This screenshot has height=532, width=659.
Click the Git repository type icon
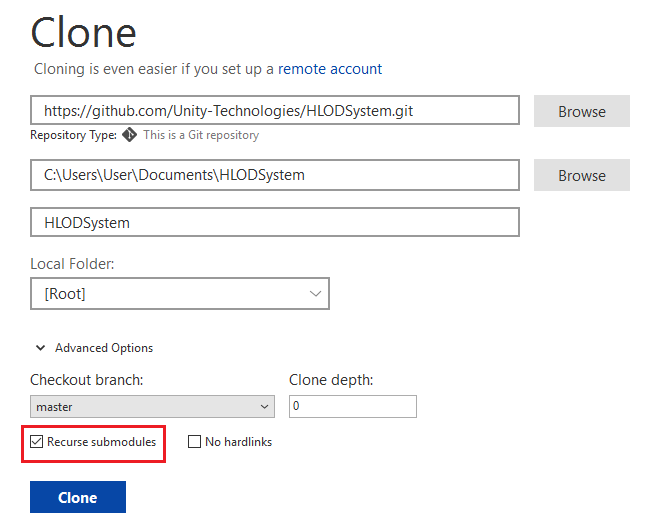pos(129,135)
